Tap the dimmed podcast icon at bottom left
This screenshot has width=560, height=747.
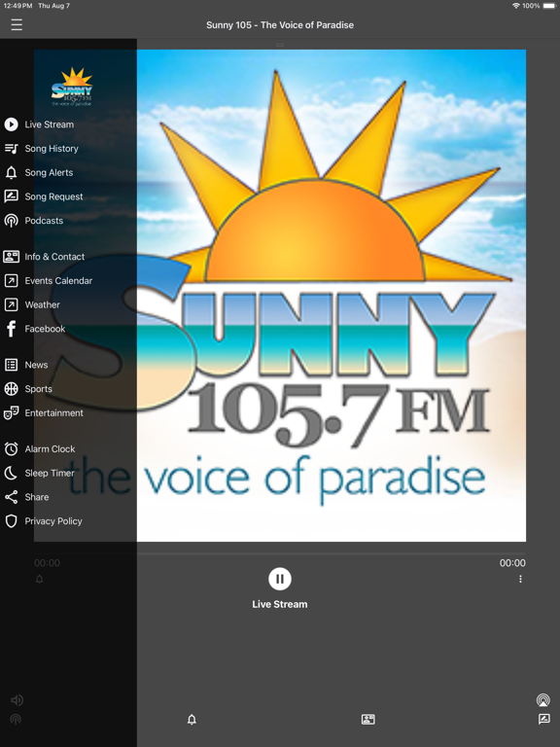[x=16, y=719]
